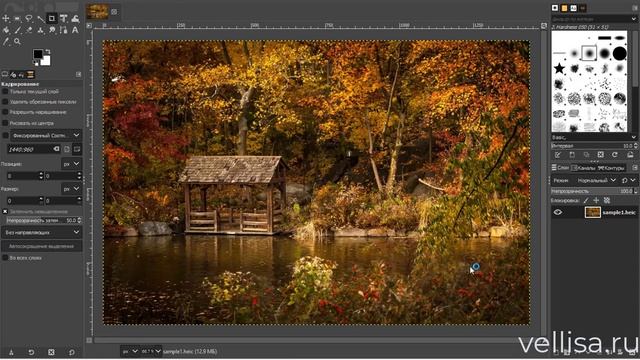Enable 'Только текущий слой' checkbox
The height and width of the screenshot is (360, 640).
5,92
